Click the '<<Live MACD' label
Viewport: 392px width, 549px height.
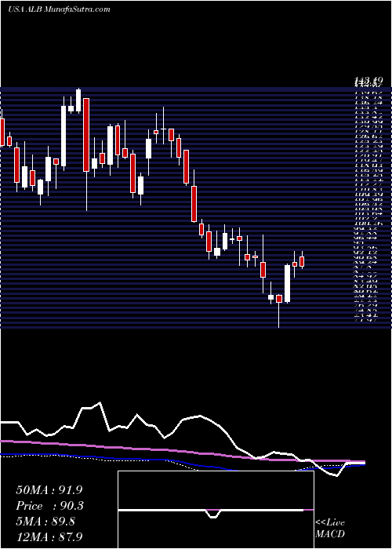pos(330,529)
